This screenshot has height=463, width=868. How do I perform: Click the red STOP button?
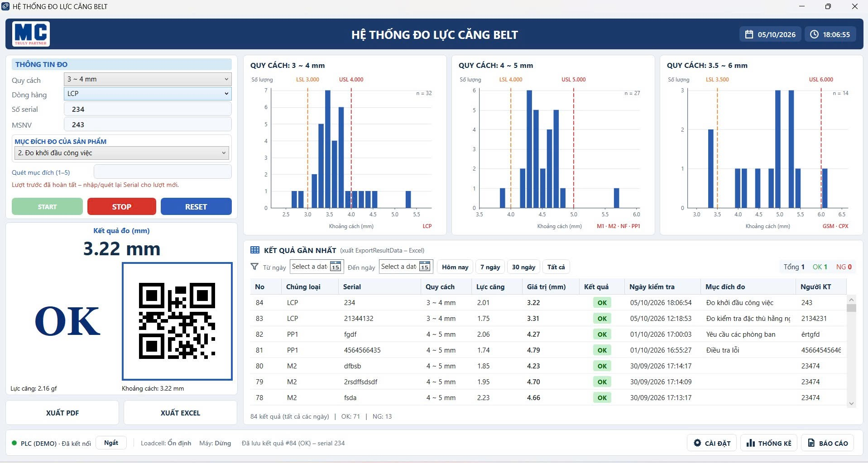[122, 206]
